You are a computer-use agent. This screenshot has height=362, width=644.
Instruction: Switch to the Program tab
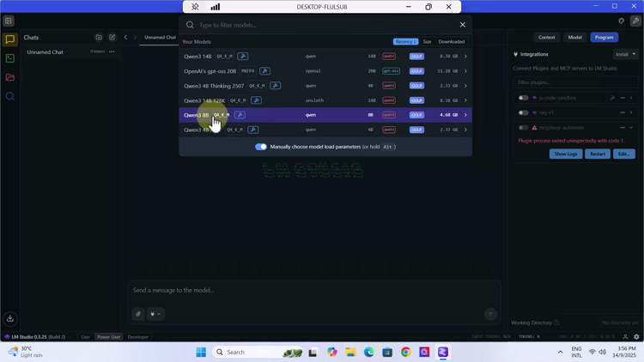pyautogui.click(x=605, y=37)
